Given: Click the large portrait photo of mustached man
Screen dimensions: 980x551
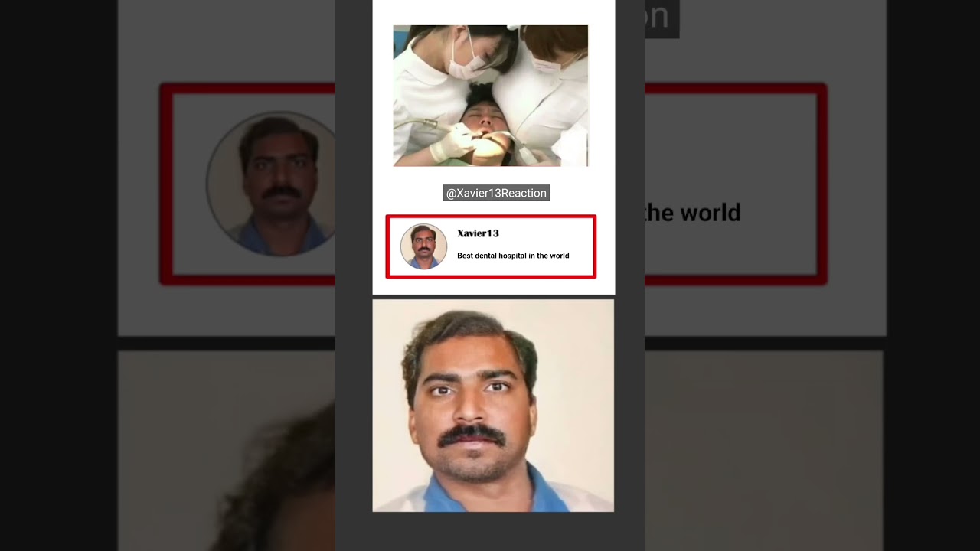Looking at the screenshot, I should click(x=492, y=405).
